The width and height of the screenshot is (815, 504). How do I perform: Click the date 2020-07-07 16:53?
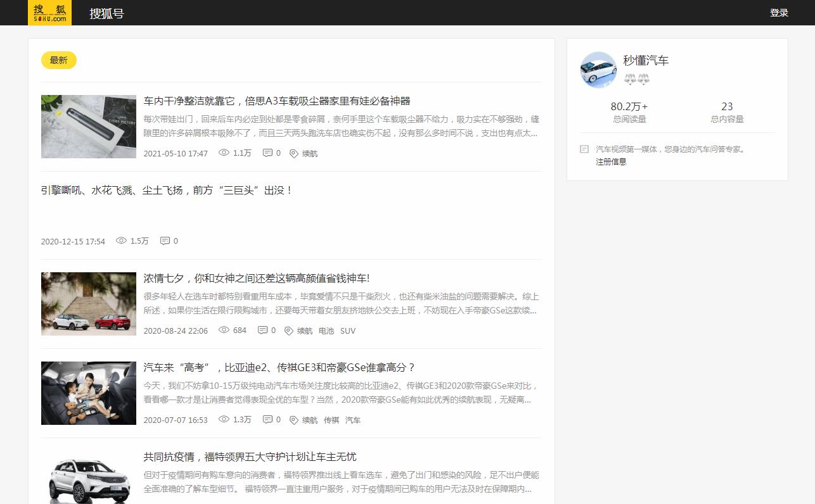tap(176, 420)
